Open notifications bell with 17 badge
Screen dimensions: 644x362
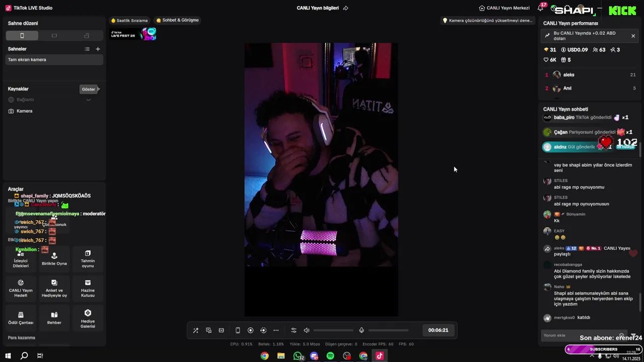pyautogui.click(x=540, y=8)
